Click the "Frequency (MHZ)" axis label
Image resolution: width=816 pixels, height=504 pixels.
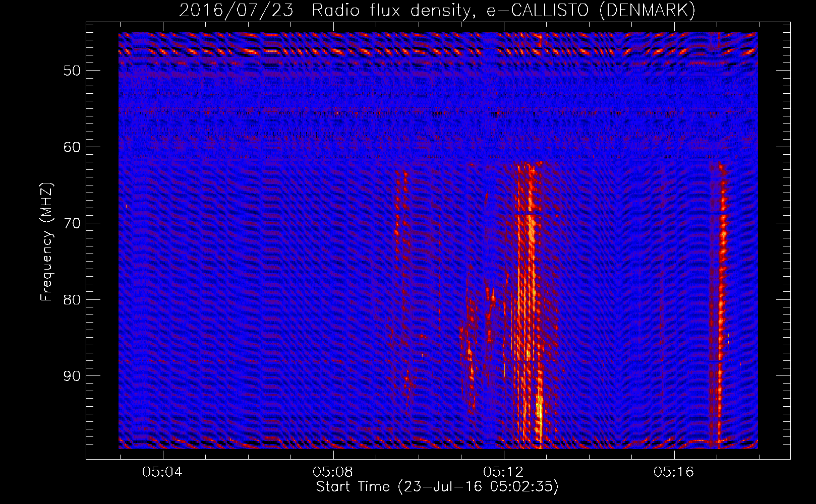46,242
